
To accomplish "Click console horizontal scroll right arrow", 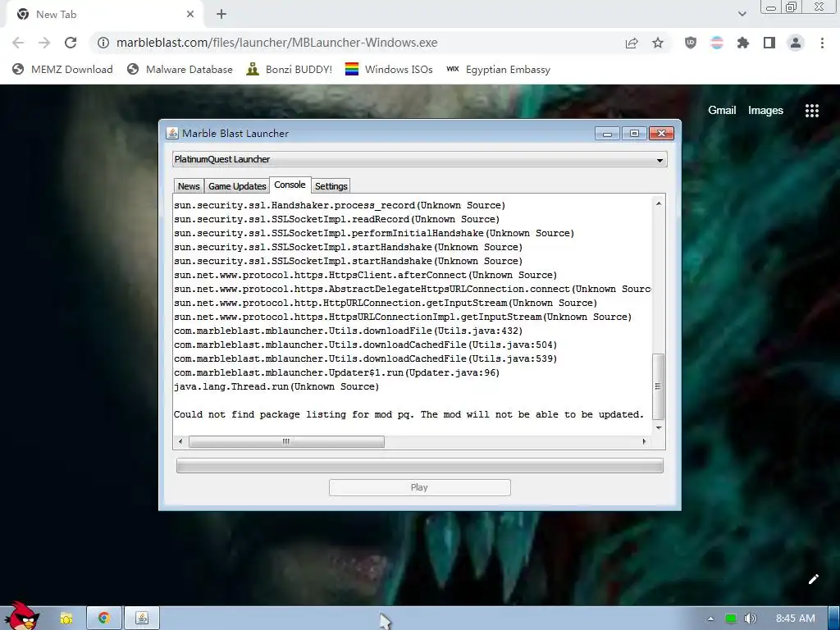I will [x=644, y=441].
